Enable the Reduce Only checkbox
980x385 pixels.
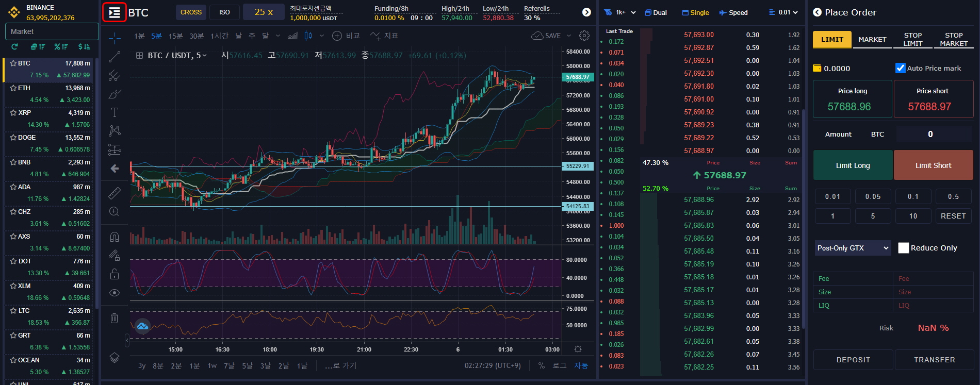click(x=903, y=248)
